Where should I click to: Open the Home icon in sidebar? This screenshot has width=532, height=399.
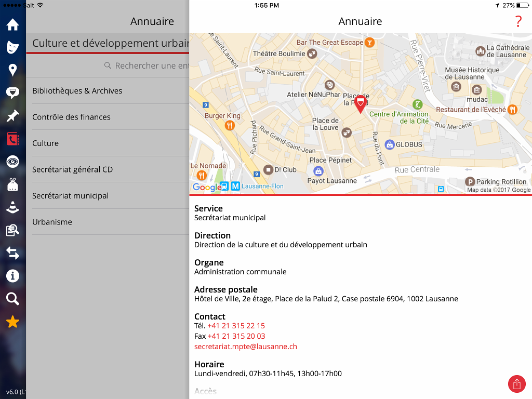point(12,24)
